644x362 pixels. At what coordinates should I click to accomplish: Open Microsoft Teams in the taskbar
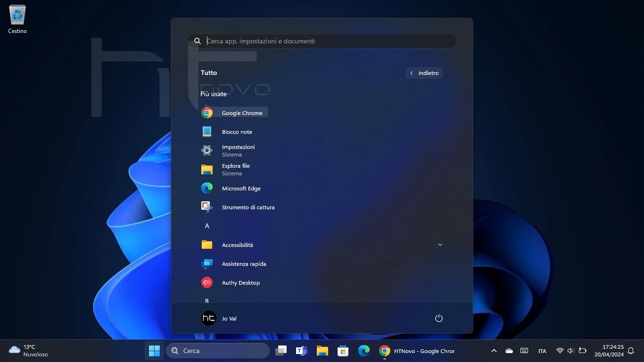click(302, 351)
